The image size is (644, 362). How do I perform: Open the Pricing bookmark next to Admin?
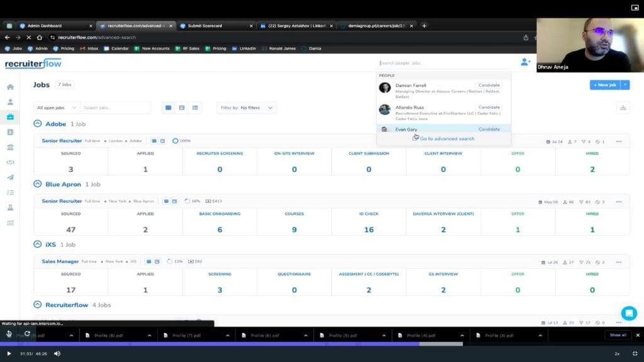(64, 48)
